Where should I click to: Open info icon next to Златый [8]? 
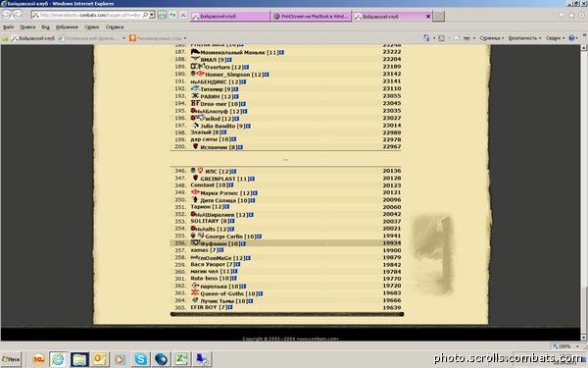pyautogui.click(x=223, y=132)
